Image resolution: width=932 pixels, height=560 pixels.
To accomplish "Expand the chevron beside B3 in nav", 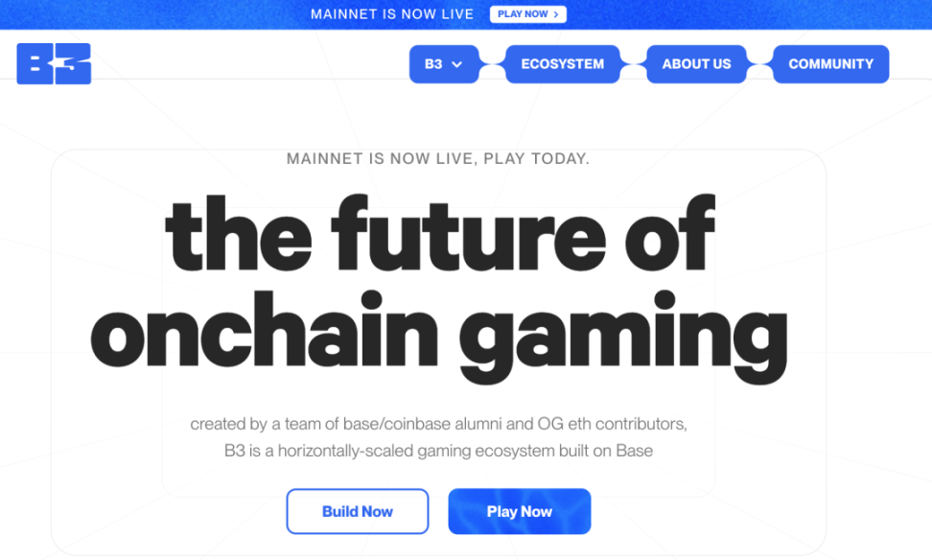I will coord(457,64).
